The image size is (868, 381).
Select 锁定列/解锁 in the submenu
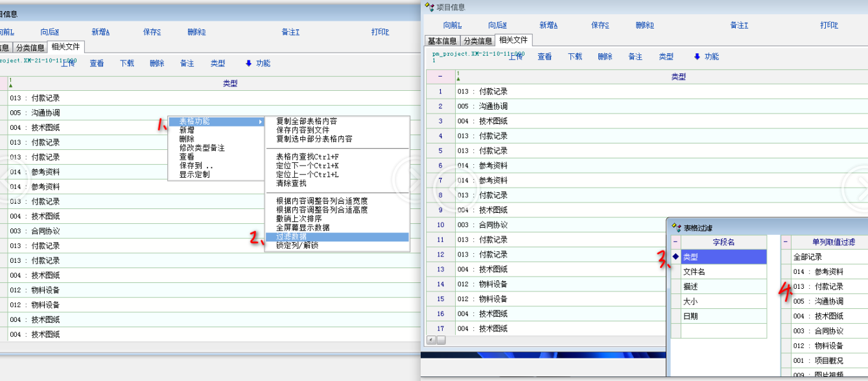coord(297,245)
